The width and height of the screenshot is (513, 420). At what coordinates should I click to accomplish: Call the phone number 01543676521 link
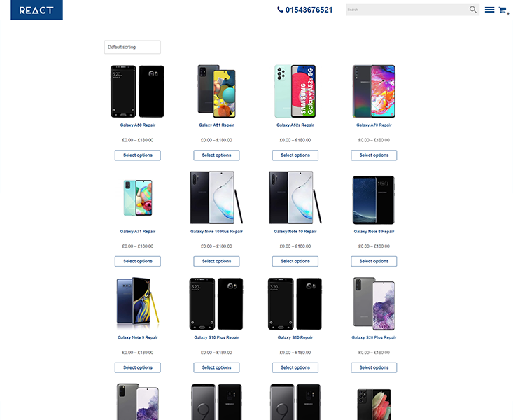309,10
